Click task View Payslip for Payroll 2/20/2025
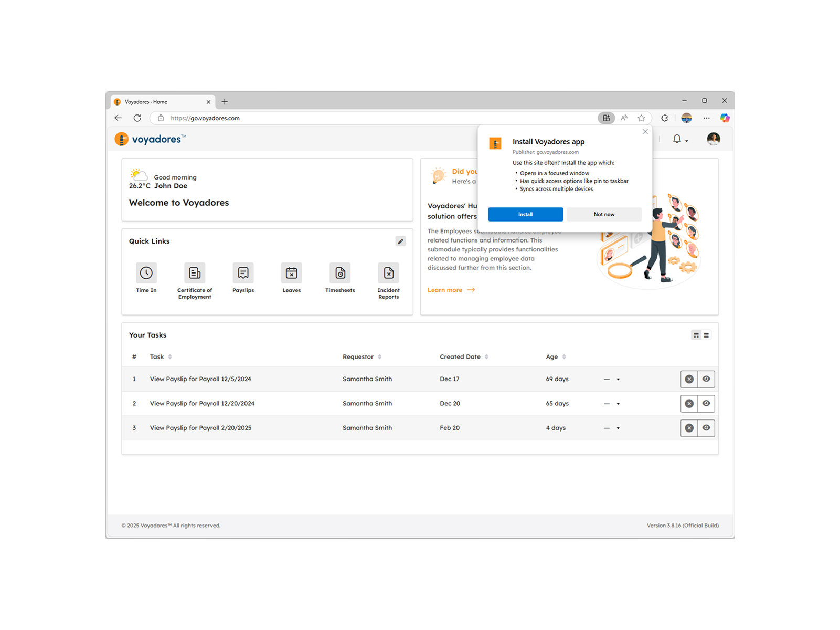Viewport: 840px width, 630px height. (x=200, y=428)
